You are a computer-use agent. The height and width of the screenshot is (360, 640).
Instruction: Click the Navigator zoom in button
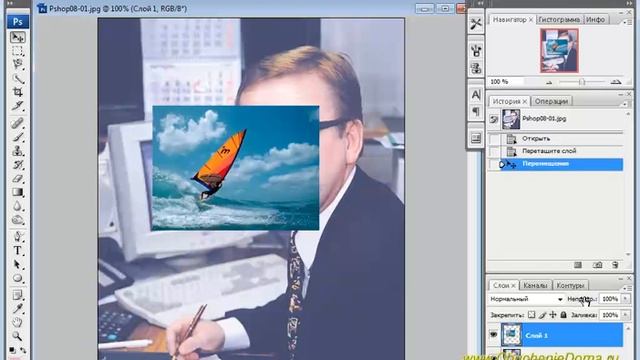(x=616, y=82)
